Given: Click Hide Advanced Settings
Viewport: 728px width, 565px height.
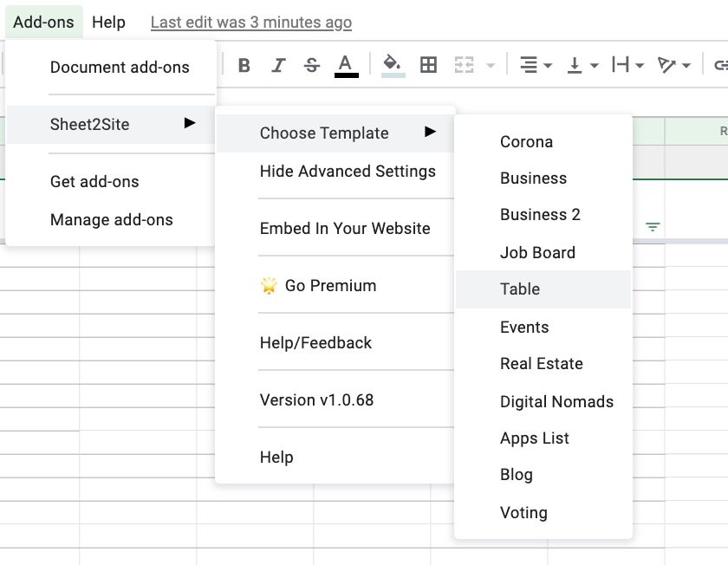Looking at the screenshot, I should tap(348, 172).
